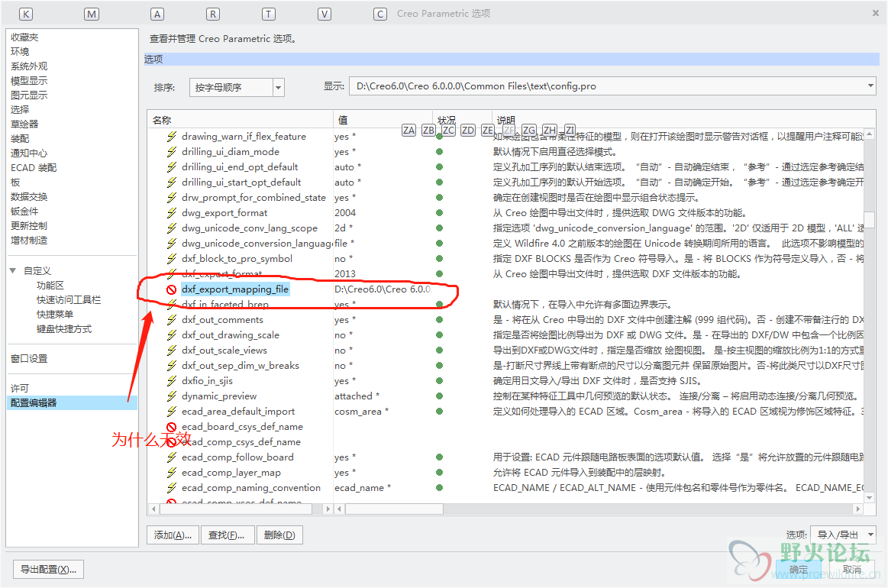
Task: Click lightning icon beside ecad_area_default_import
Action: pyautogui.click(x=172, y=412)
